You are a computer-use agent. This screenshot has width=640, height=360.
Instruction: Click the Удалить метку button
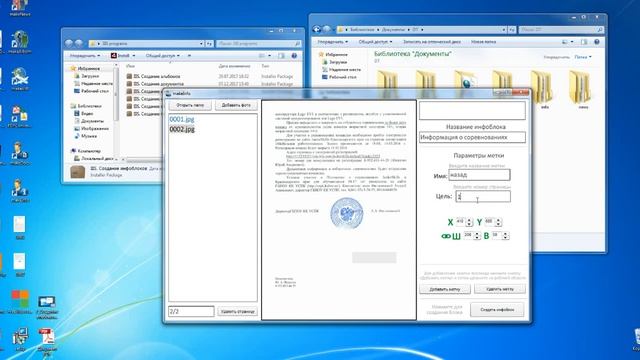500,289
